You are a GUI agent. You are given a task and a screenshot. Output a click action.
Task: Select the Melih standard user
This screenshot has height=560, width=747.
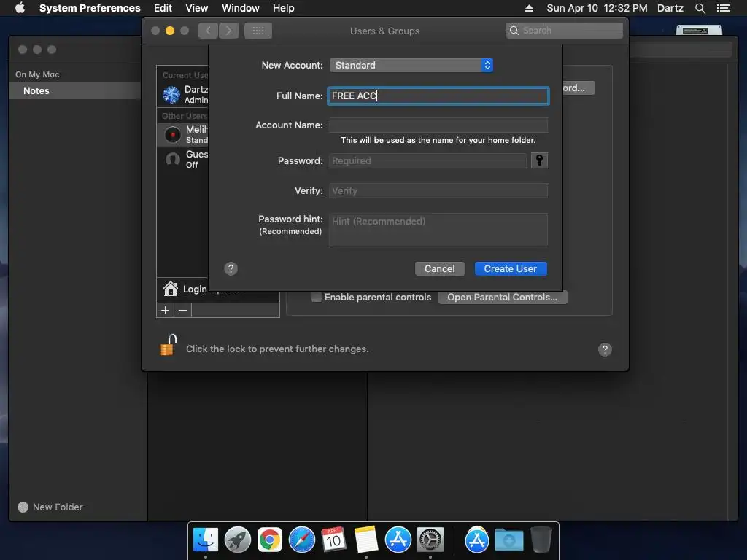tap(183, 134)
